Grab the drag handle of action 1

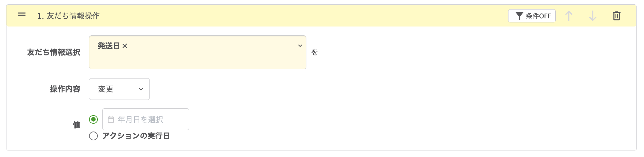[x=22, y=15]
